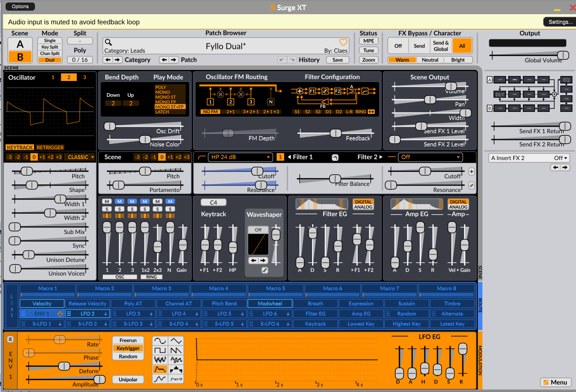Favorite the patch with the heart icon
The height and width of the screenshot is (392, 576).
pos(343,42)
